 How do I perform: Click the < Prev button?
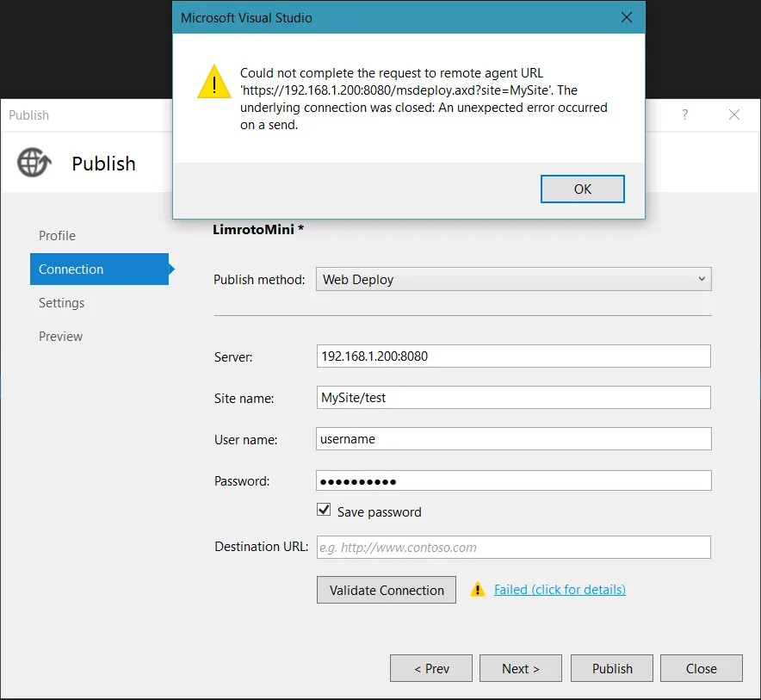click(x=431, y=668)
